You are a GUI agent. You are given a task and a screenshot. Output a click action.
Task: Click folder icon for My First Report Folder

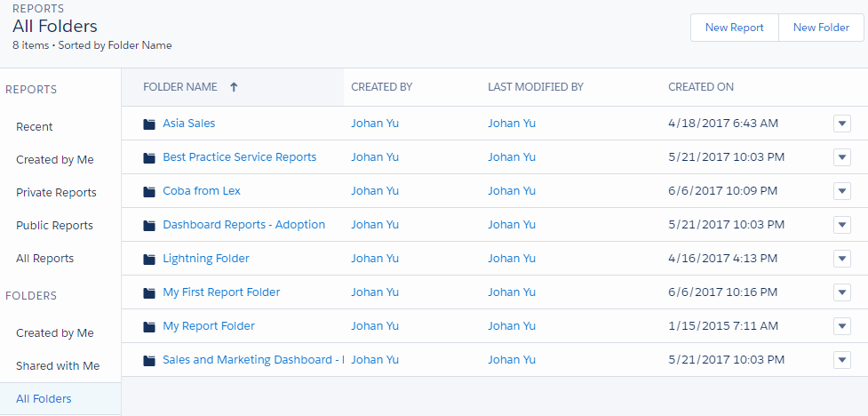click(x=149, y=292)
